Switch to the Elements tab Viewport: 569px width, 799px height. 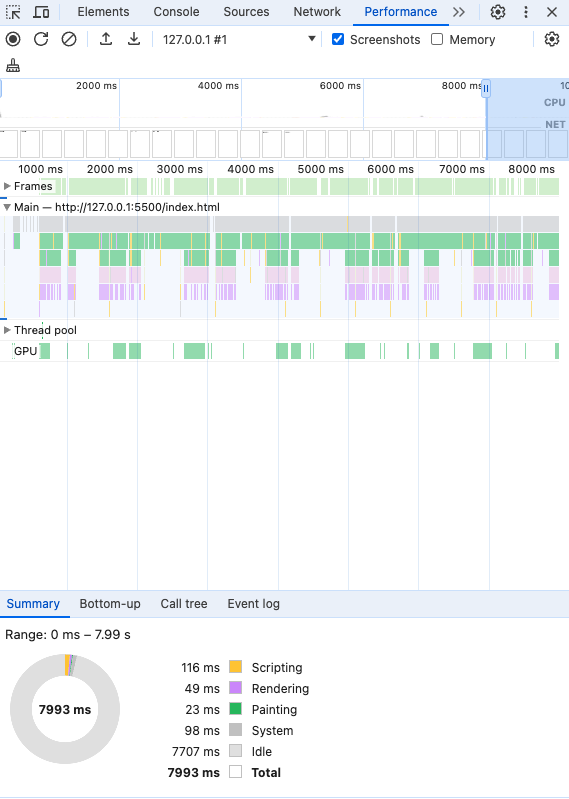(103, 12)
